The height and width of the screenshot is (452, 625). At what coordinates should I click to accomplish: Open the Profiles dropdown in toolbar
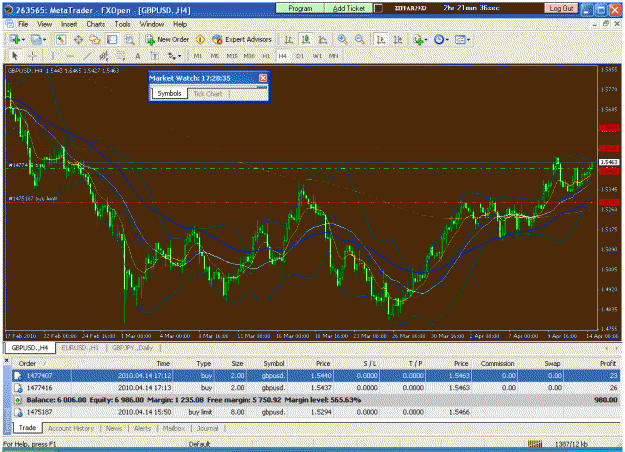(38, 39)
